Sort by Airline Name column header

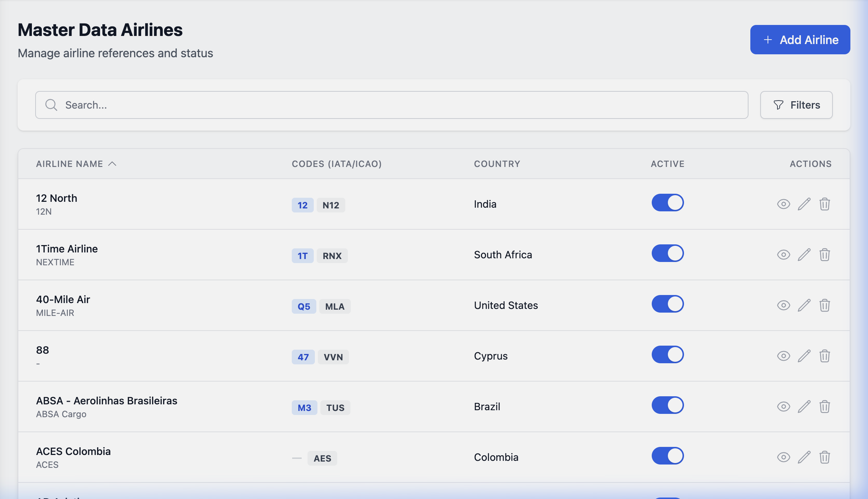click(76, 164)
